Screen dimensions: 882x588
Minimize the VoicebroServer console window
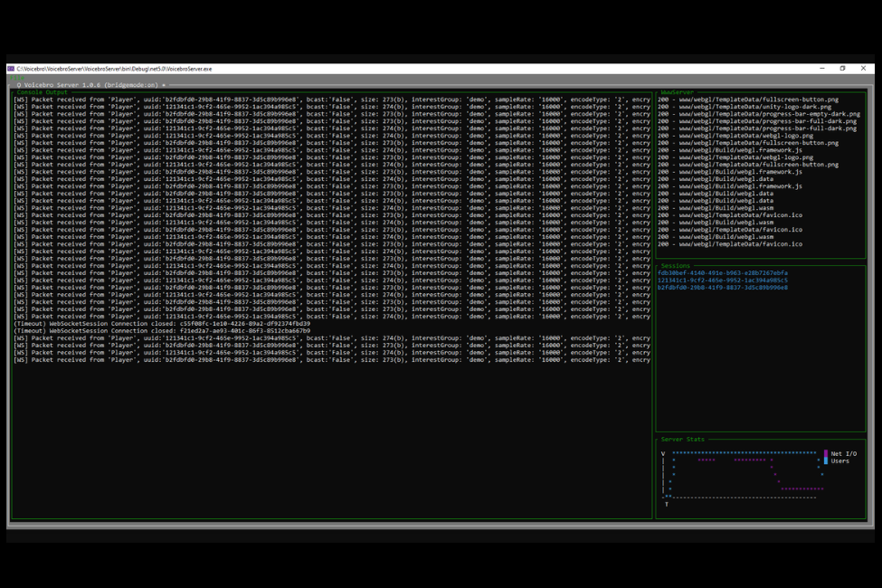[x=822, y=69]
